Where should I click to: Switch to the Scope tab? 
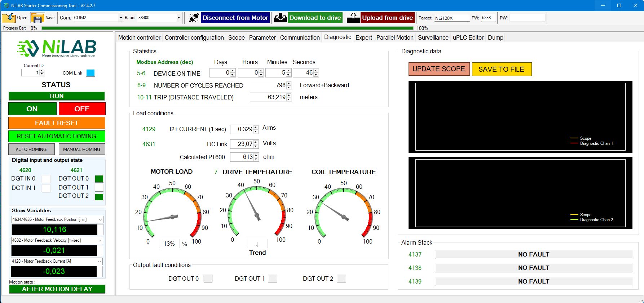pyautogui.click(x=236, y=37)
